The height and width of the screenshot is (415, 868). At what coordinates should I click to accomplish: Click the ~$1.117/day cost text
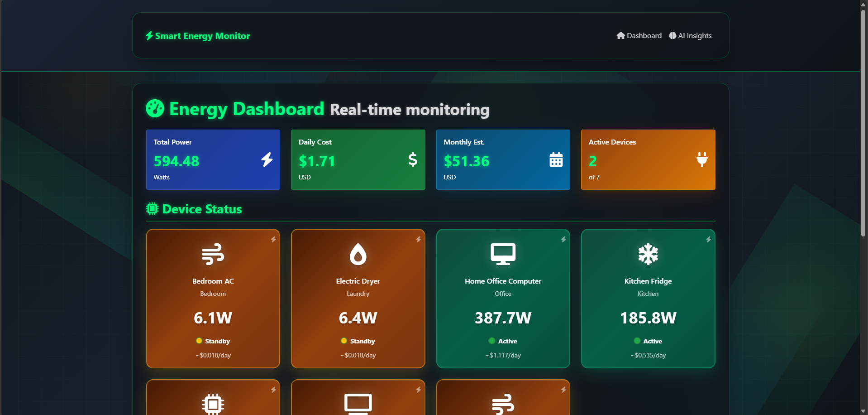point(503,355)
